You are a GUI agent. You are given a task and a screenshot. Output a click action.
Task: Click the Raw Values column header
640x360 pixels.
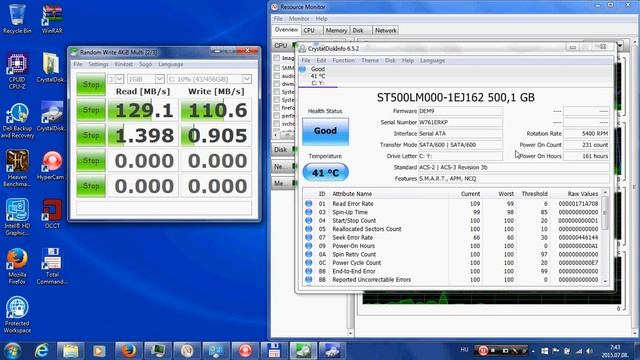(582, 193)
